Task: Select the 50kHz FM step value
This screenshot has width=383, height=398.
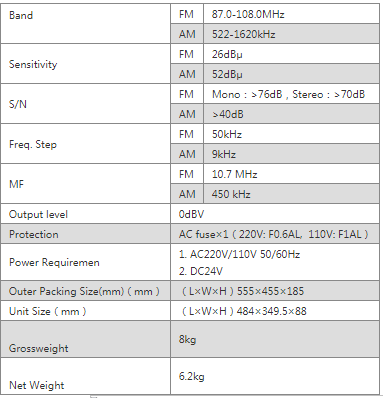Action: click(x=227, y=134)
